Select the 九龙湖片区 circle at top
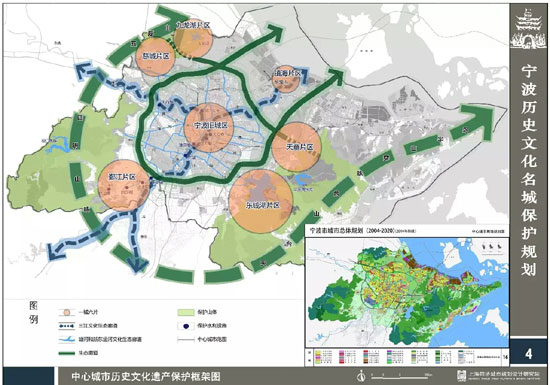This screenshot has width=550, height=385. [193, 38]
